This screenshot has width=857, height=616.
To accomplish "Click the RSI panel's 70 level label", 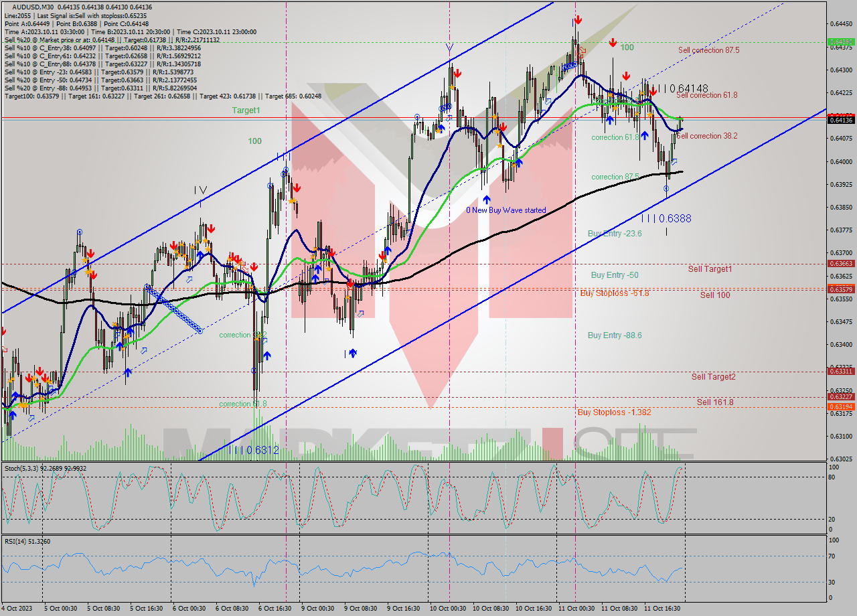I will [832, 556].
